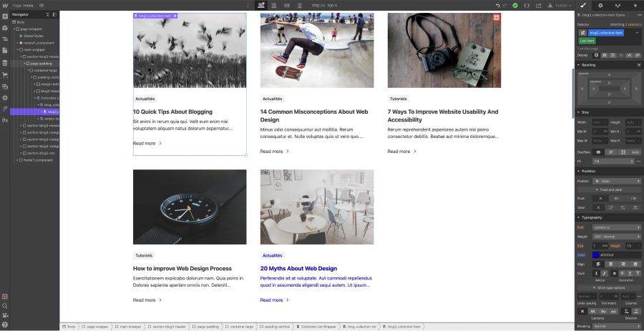Click the blue typography color swatch

pyautogui.click(x=595, y=255)
